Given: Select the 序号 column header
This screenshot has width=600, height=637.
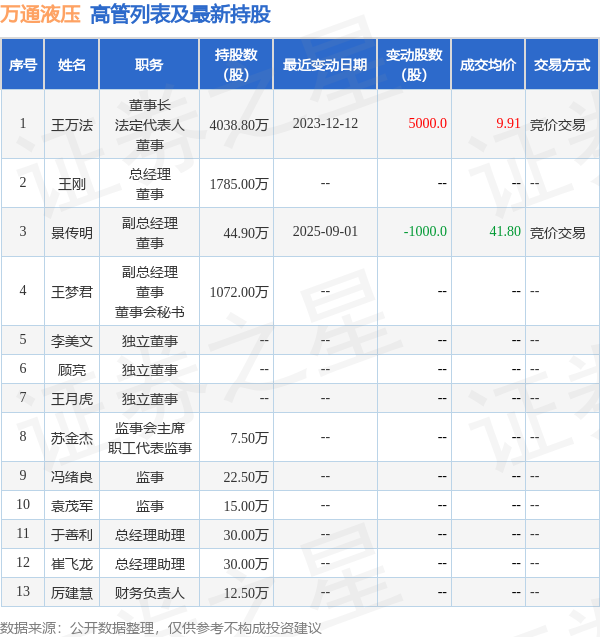Looking at the screenshot, I should click(x=23, y=65).
